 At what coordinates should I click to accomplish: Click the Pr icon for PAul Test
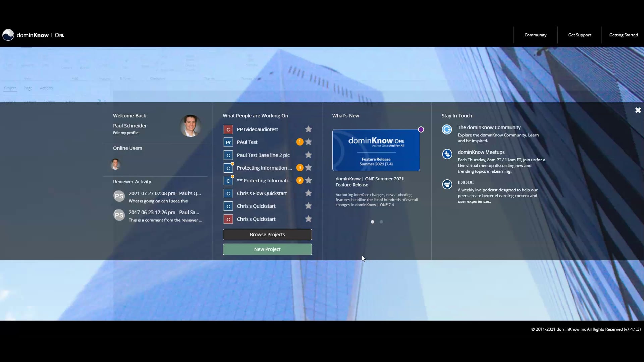point(228,142)
